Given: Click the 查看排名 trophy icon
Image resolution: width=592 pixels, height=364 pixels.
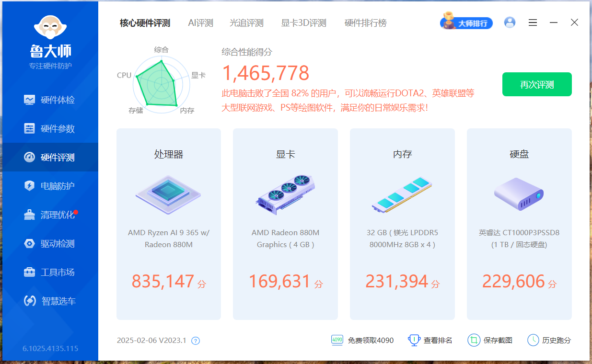Looking at the screenshot, I should coord(414,340).
